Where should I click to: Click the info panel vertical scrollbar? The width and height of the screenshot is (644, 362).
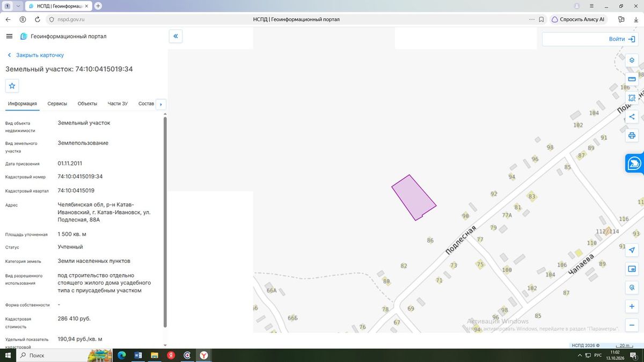click(x=165, y=221)
